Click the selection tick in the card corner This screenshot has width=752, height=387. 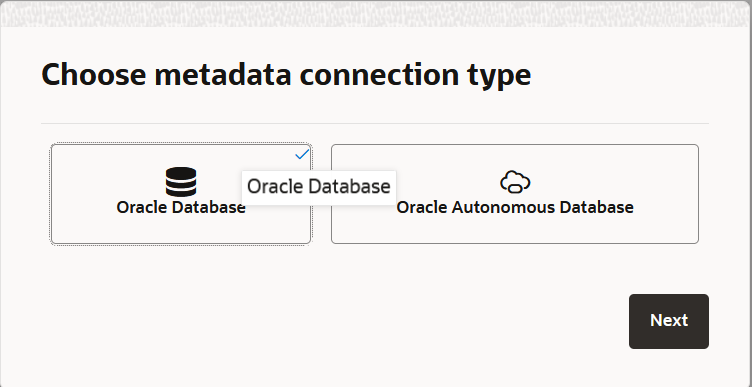302,154
